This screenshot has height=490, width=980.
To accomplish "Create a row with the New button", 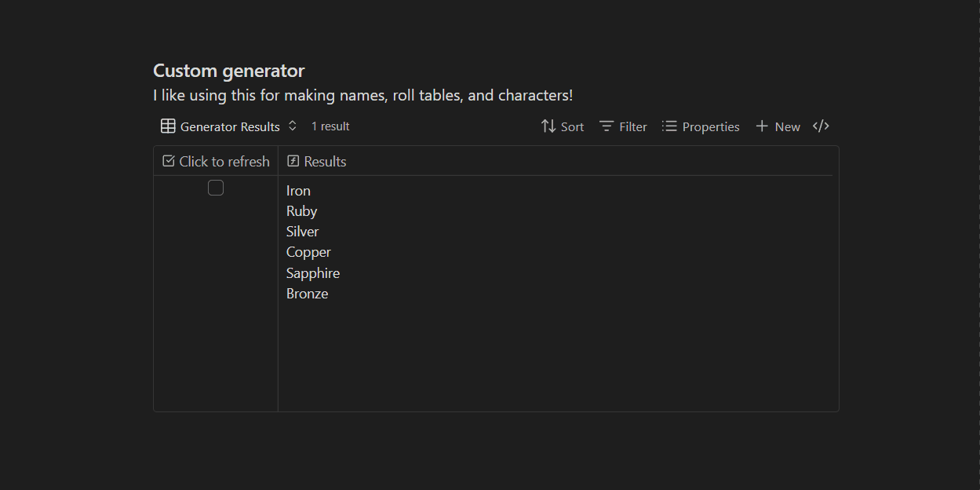I will [778, 126].
